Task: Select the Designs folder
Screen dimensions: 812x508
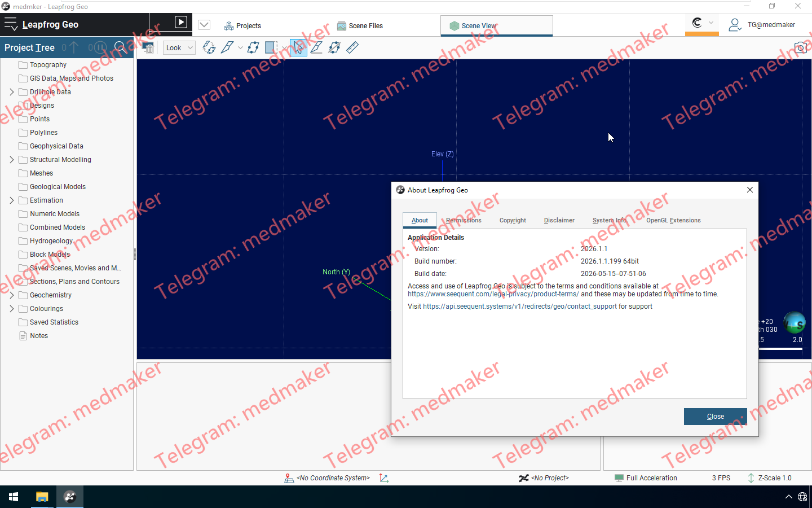Action: (42, 106)
